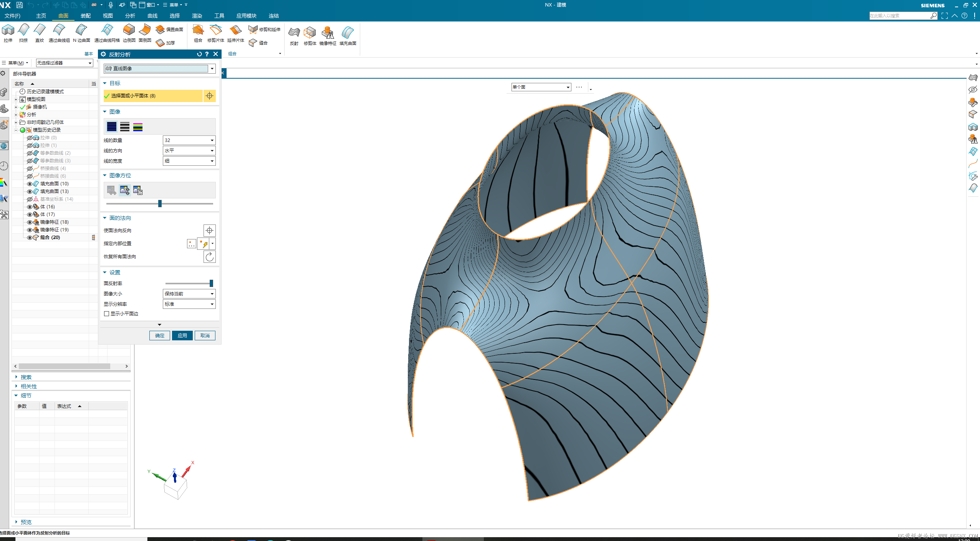Open the 线的方向 dropdown
980x541 pixels.
pos(189,150)
